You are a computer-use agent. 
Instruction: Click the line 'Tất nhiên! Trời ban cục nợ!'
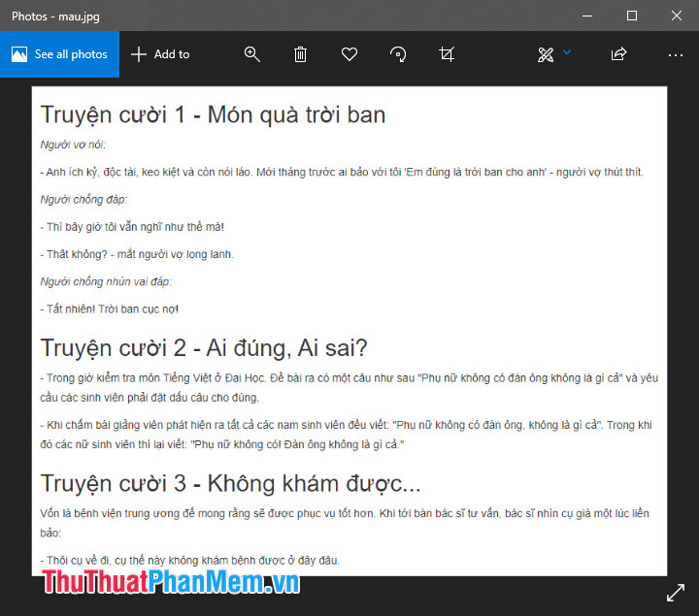click(110, 308)
